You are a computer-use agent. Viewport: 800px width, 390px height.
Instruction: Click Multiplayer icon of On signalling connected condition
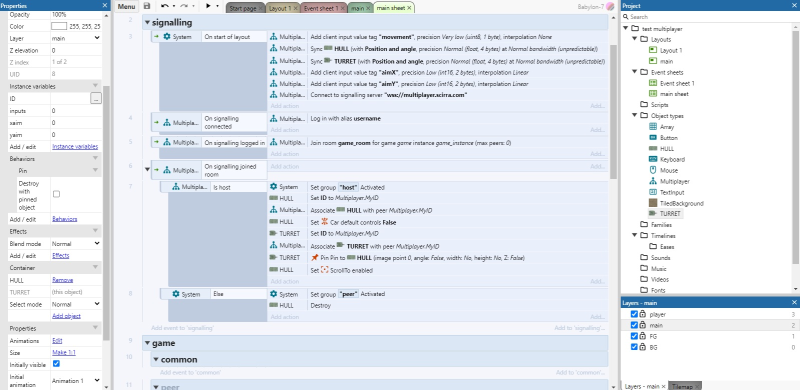tap(167, 123)
